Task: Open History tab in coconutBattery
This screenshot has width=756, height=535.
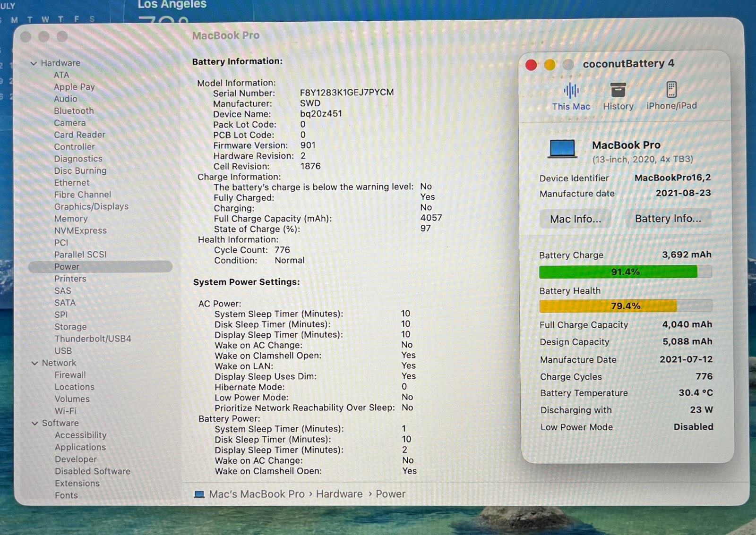Action: coord(618,97)
